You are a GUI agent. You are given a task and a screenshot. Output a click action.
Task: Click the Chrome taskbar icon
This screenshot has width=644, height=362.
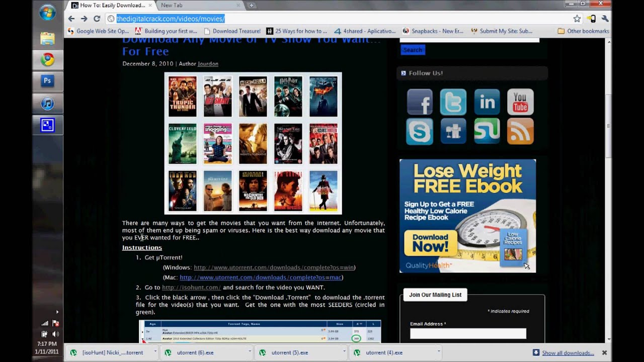point(47,60)
